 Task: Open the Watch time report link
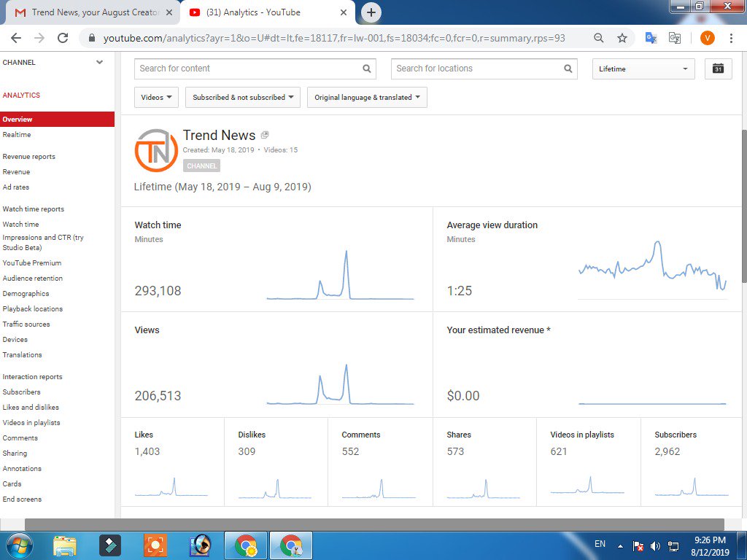pos(20,225)
